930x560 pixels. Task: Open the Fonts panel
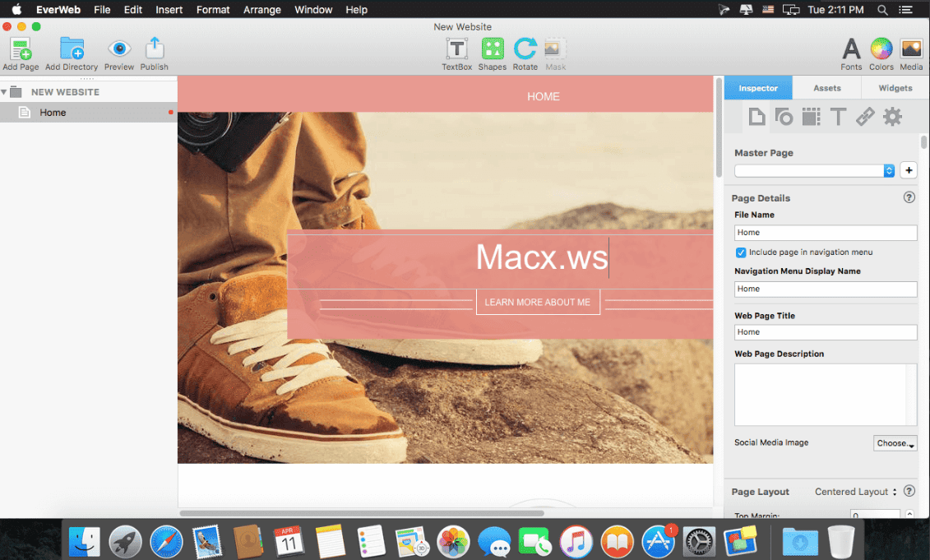pyautogui.click(x=851, y=49)
